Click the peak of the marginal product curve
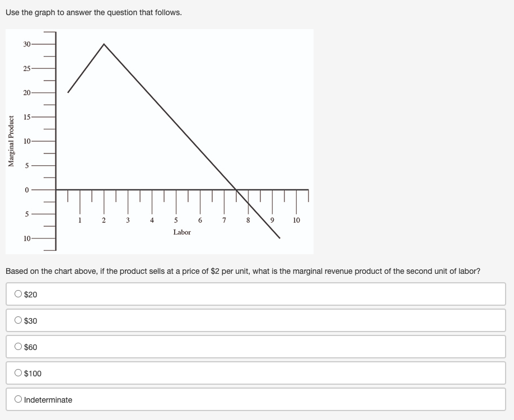 point(103,44)
